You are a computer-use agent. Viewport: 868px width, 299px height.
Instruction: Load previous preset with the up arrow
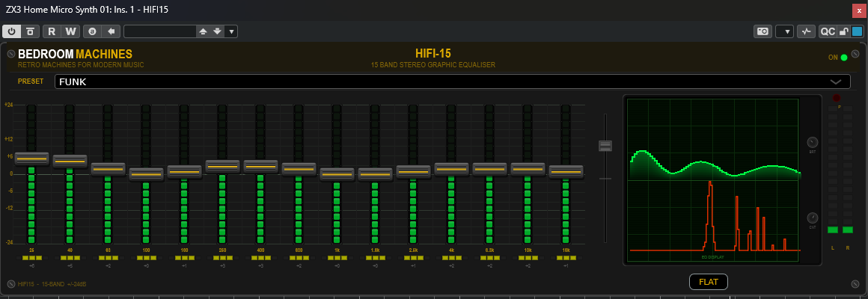coord(204,31)
